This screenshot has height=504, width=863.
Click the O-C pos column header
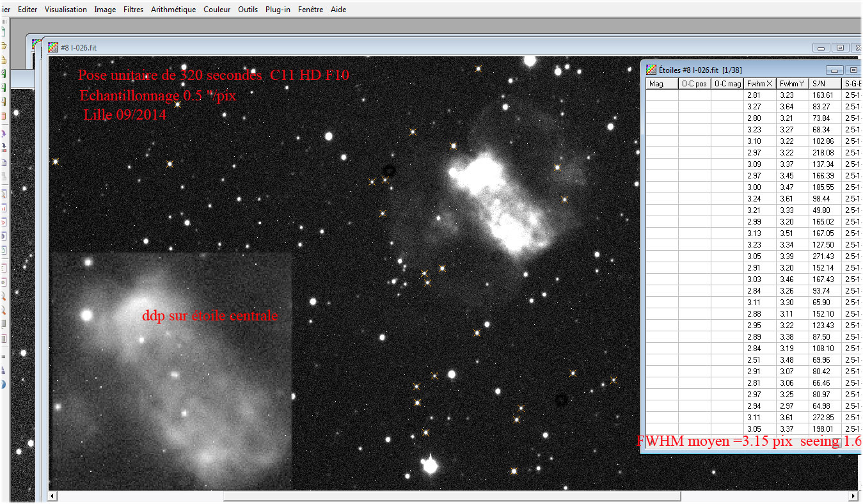pyautogui.click(x=695, y=83)
